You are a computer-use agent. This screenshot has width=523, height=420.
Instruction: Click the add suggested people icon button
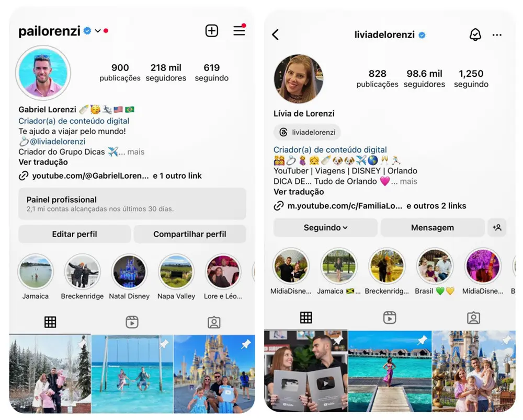[x=497, y=227]
